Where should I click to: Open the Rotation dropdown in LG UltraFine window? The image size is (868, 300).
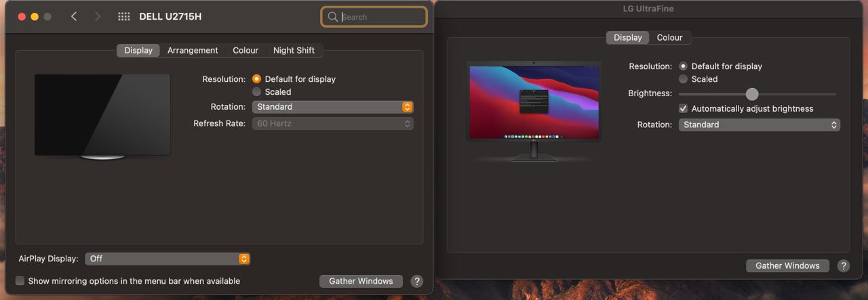click(759, 125)
